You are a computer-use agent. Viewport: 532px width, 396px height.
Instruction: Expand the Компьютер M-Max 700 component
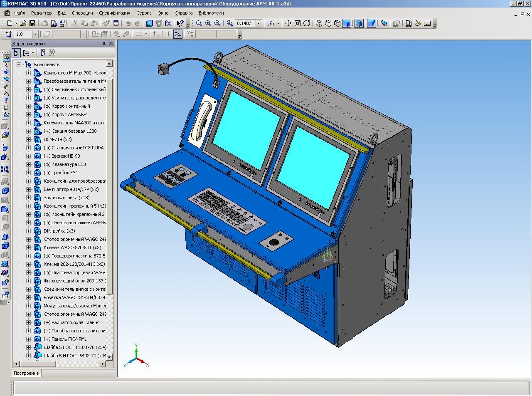click(x=29, y=73)
